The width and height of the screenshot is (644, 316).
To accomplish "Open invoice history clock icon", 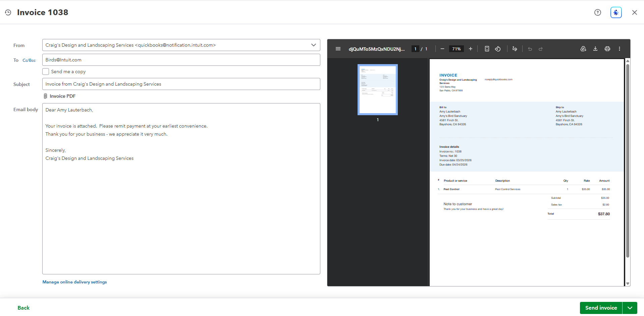I will [x=8, y=12].
